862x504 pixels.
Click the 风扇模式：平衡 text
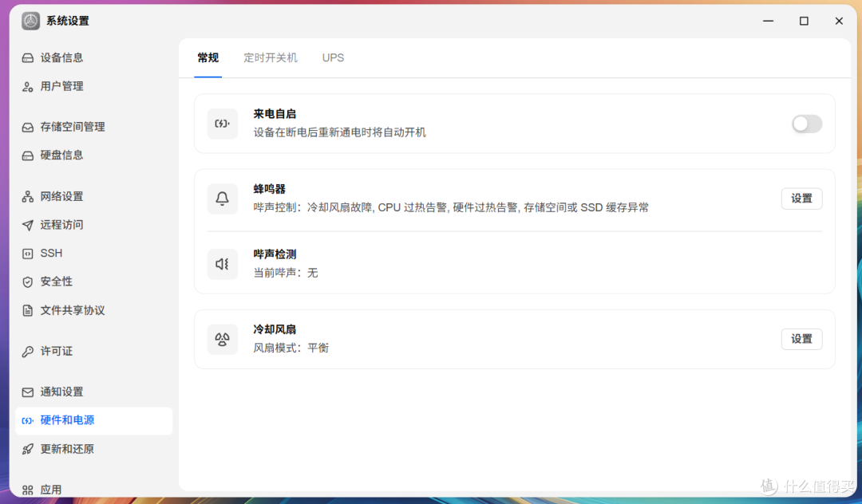[291, 348]
